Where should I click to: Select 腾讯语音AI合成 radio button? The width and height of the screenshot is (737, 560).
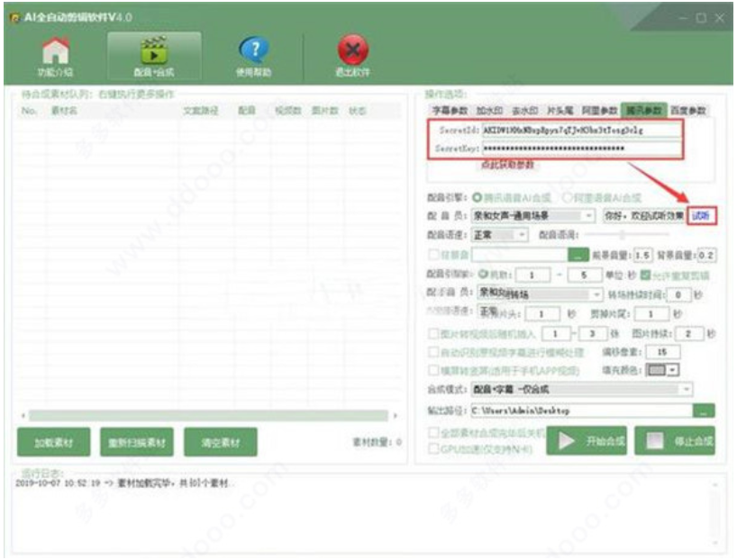tap(478, 197)
